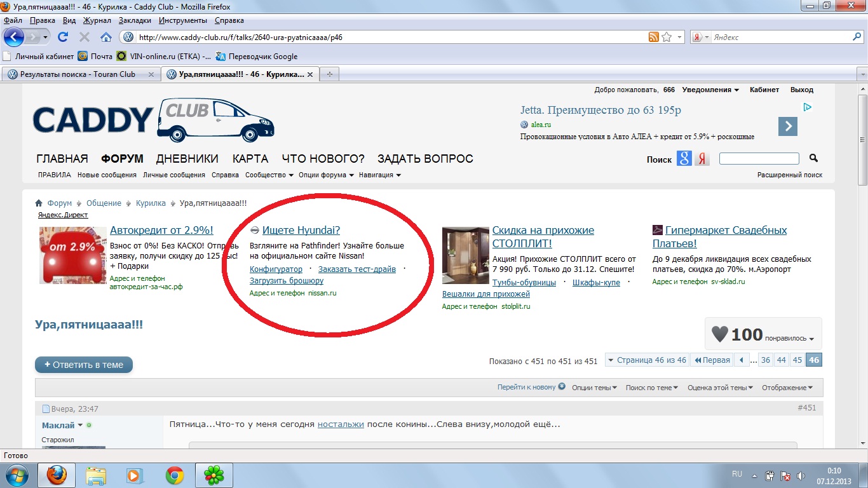Search forum using Google icon

(x=684, y=159)
